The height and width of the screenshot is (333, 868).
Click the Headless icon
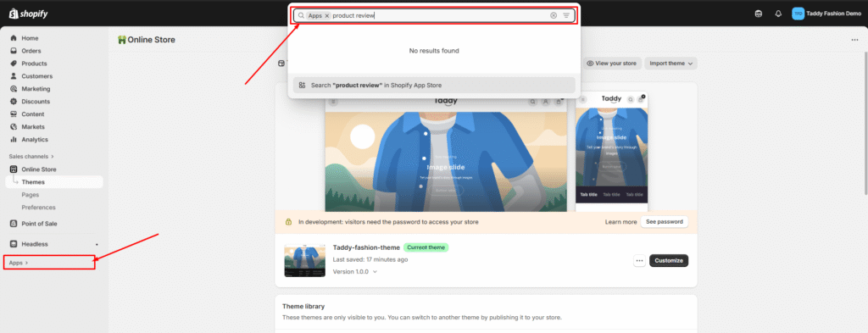coord(14,244)
